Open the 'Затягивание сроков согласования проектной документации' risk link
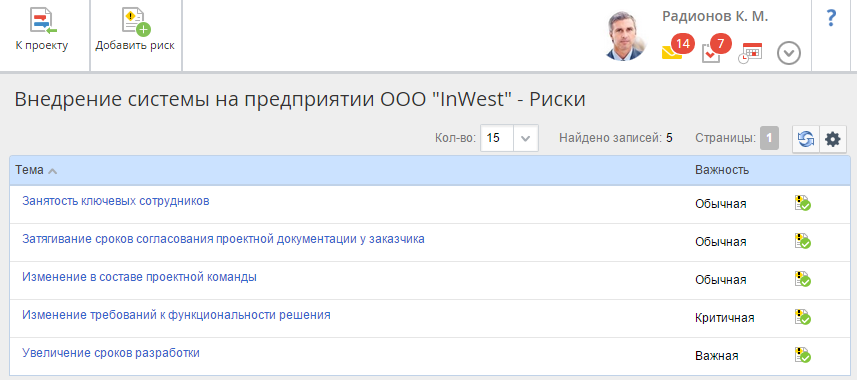This screenshot has width=857, height=380. tap(224, 238)
